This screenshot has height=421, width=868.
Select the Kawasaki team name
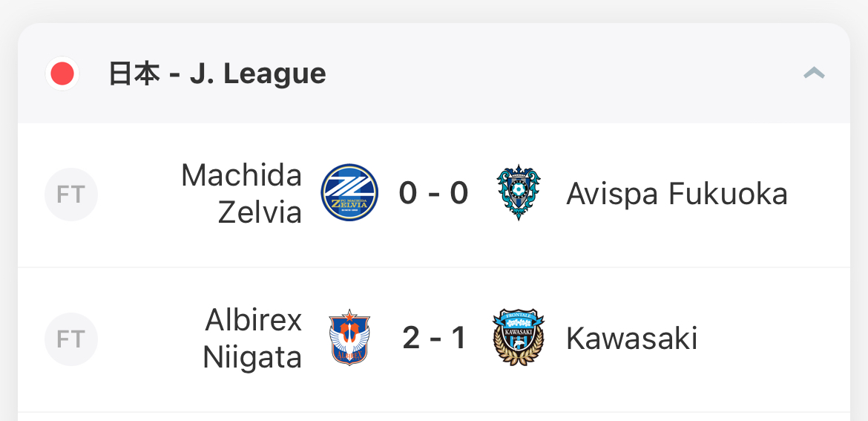631,339
